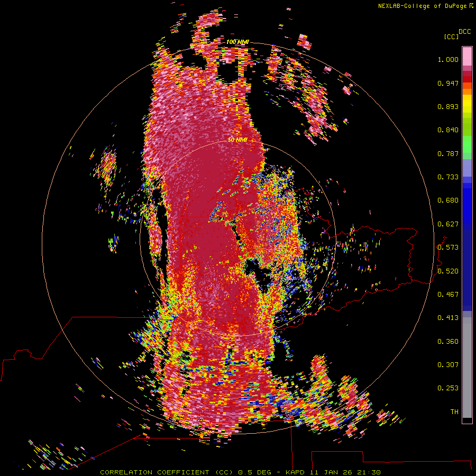476x476 pixels.
Task: Click the DCC legend title
Action: (465, 32)
